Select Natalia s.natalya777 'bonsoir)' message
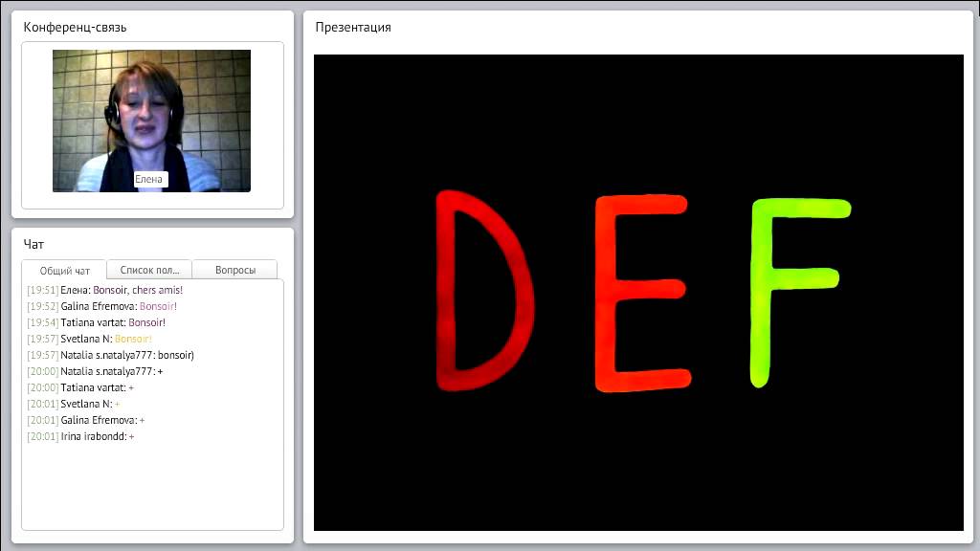Image resolution: width=980 pixels, height=551 pixels. tap(111, 355)
